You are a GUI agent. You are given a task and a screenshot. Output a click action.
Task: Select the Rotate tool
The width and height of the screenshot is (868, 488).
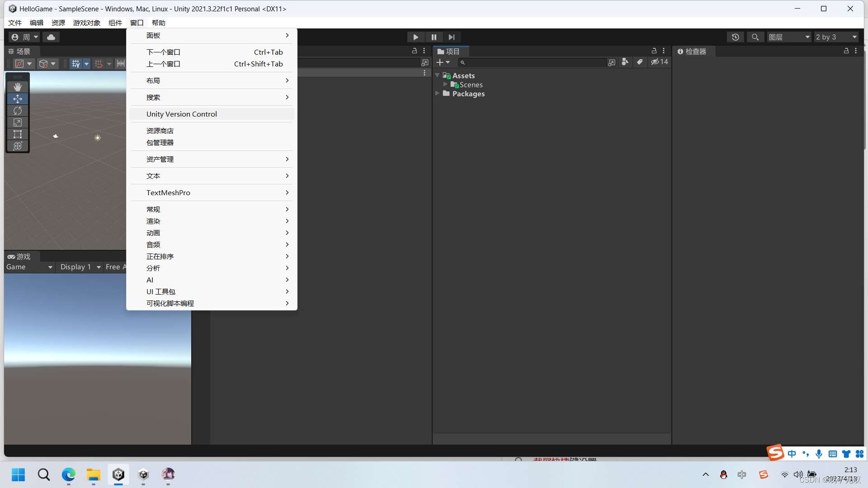(18, 111)
